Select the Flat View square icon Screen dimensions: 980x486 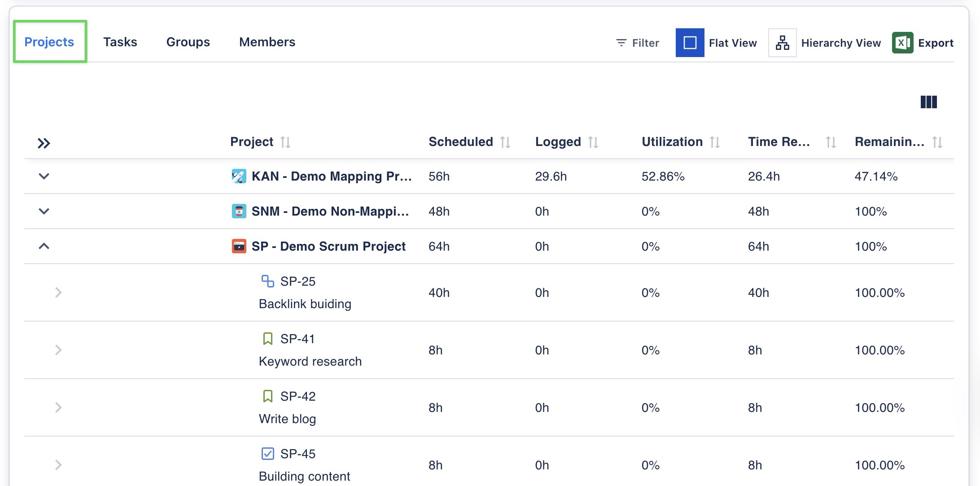(x=690, y=43)
